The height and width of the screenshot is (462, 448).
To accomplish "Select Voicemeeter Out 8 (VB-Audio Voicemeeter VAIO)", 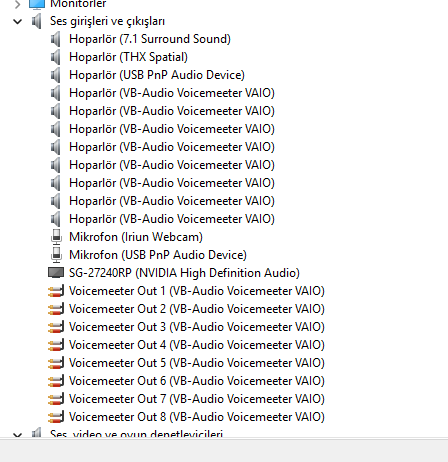I will [x=197, y=417].
